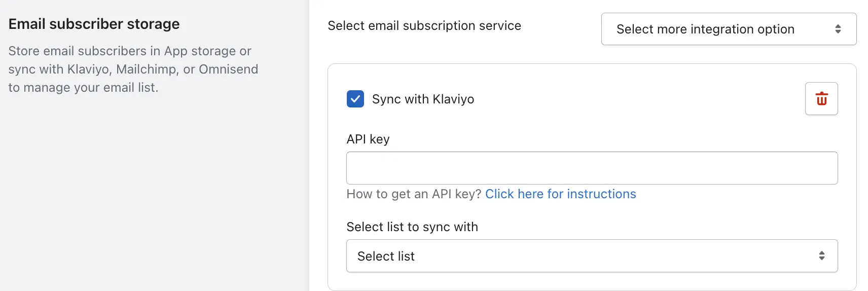Click the API key field label
The width and height of the screenshot is (868, 291).
(x=368, y=139)
